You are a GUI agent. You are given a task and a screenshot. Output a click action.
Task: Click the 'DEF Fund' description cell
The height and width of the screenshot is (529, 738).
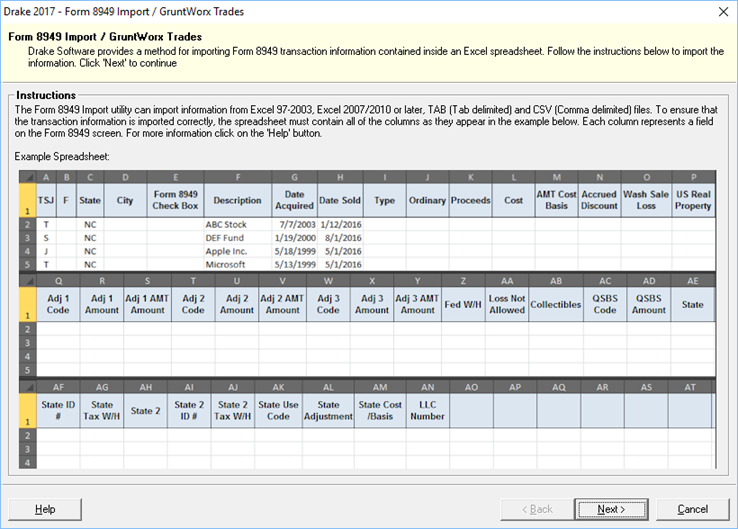pos(238,238)
